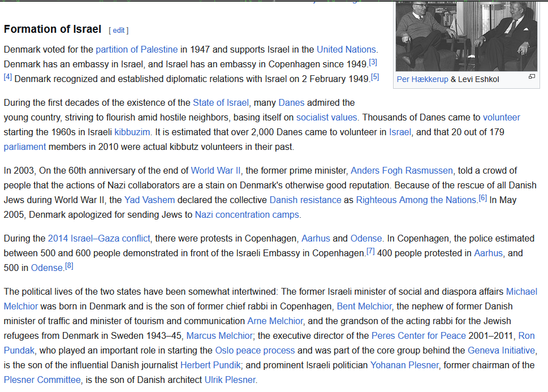Open the Arne Melchior link
The image size is (548, 392).
(275, 321)
